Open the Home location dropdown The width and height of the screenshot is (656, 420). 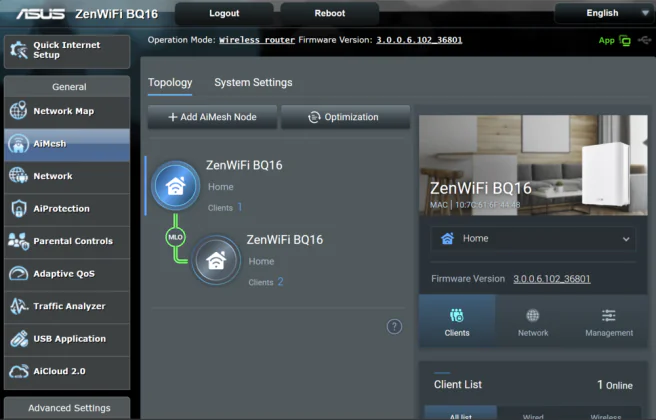(533, 239)
